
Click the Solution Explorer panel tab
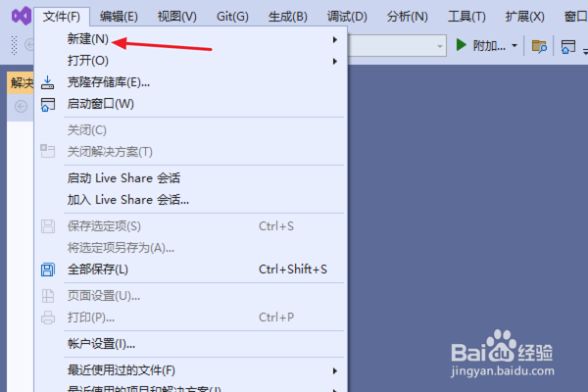tap(21, 82)
